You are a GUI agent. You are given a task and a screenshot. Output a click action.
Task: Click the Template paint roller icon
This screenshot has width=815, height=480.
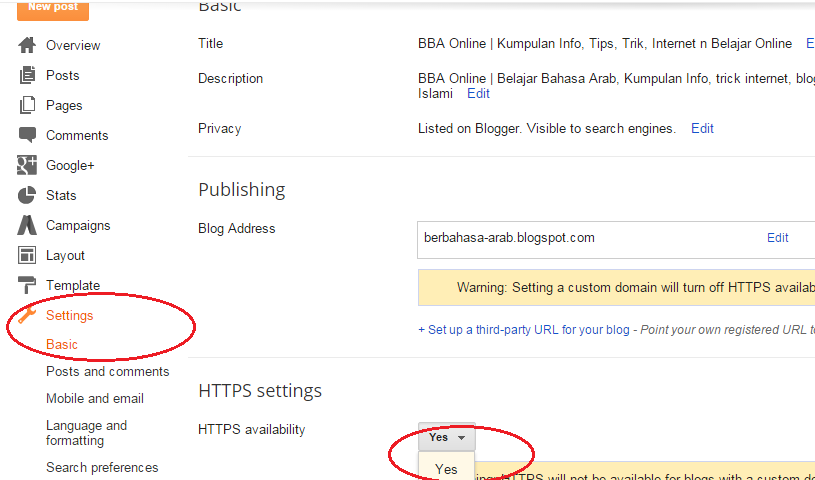[27, 285]
